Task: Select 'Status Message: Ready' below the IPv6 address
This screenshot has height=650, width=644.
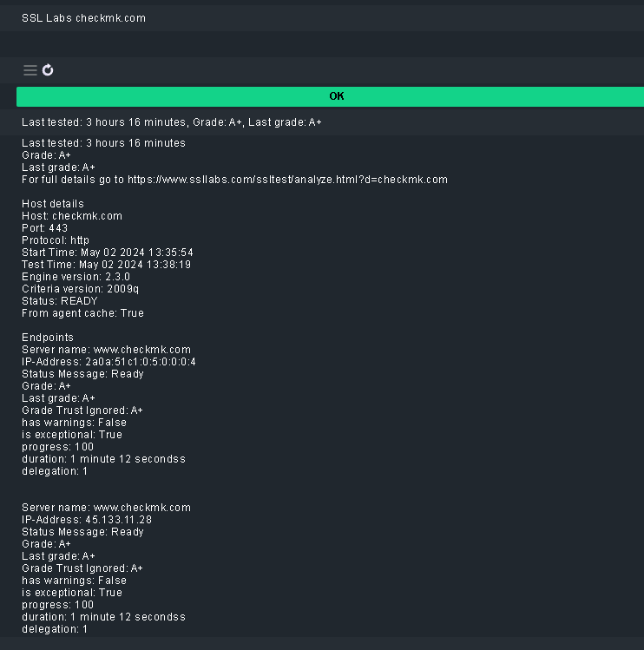Action: click(82, 374)
